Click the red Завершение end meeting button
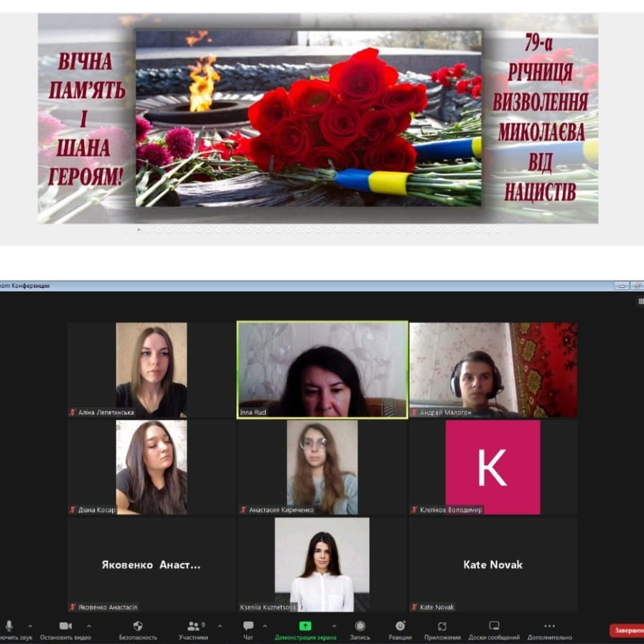The image size is (644, 644). pos(627,631)
